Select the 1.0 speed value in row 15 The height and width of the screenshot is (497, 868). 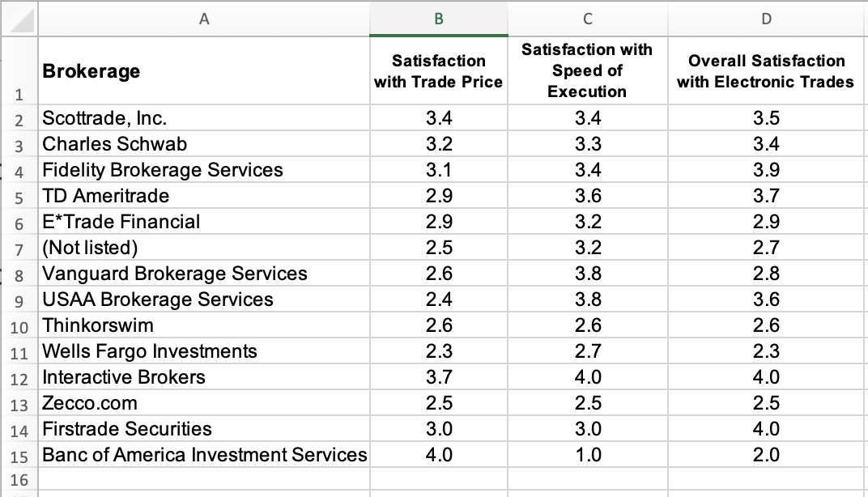(x=588, y=454)
